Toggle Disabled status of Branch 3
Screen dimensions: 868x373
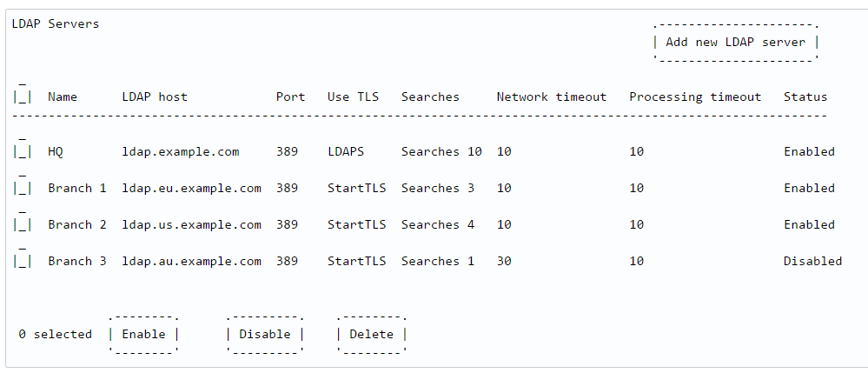tap(812, 262)
